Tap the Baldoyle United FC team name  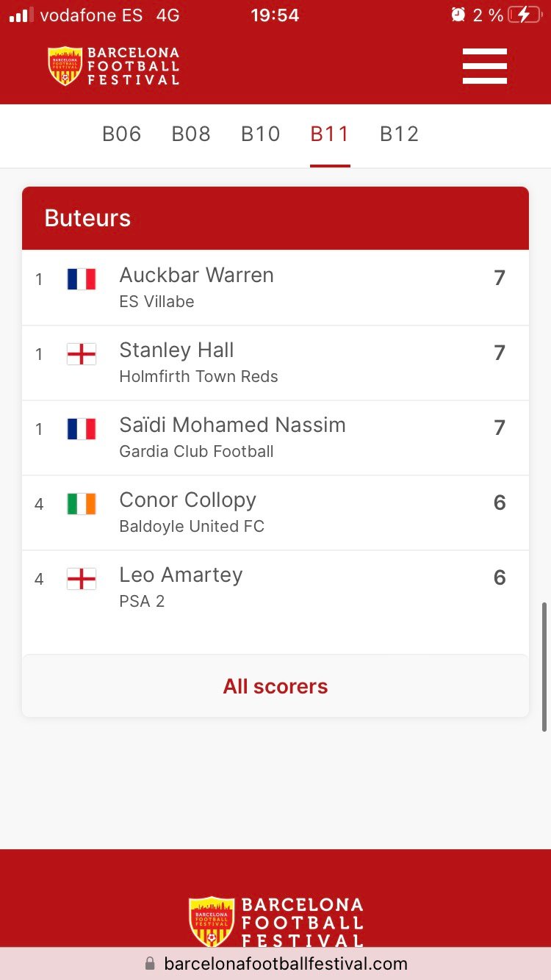(192, 526)
